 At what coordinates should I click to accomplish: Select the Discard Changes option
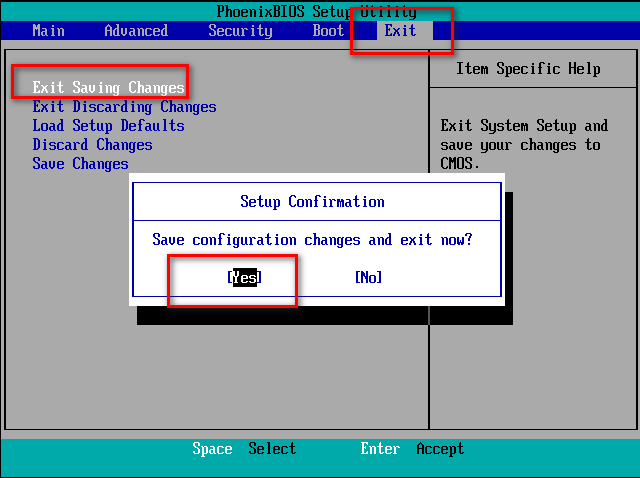pos(93,145)
